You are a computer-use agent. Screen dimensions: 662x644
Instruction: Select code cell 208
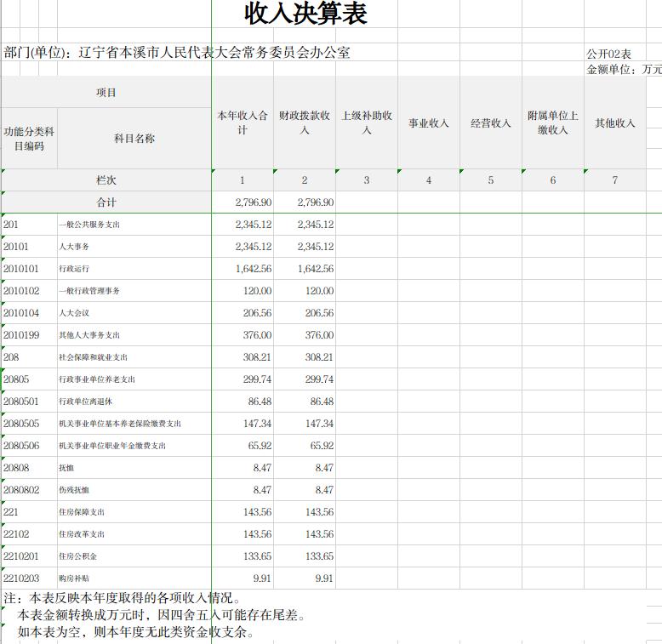29,357
